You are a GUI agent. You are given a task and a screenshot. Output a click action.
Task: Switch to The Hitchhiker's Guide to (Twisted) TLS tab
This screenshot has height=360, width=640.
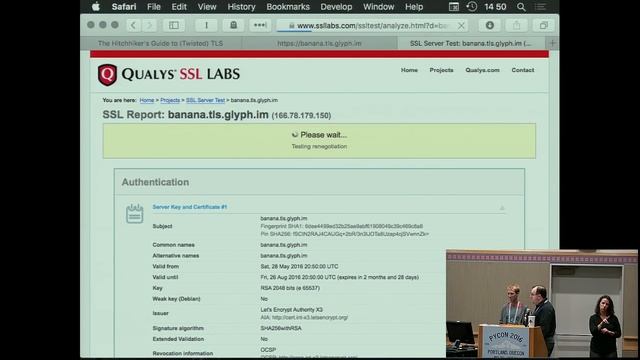[161, 43]
